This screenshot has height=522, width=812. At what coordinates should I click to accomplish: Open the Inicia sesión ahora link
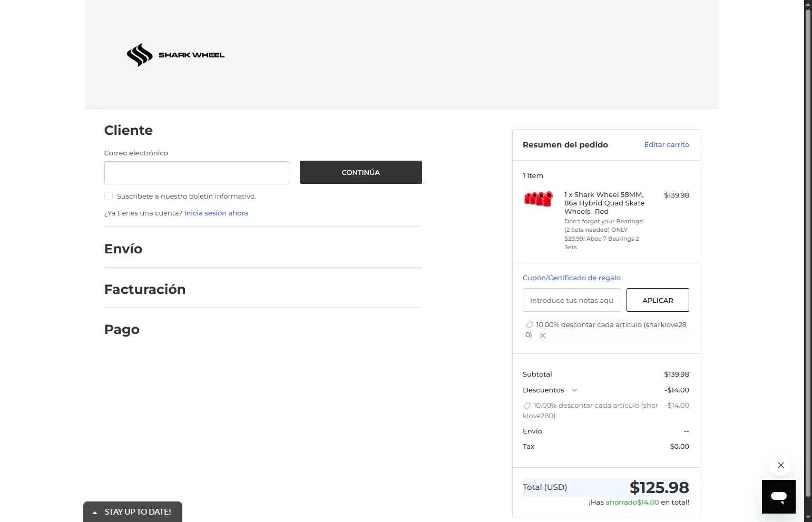click(x=216, y=213)
